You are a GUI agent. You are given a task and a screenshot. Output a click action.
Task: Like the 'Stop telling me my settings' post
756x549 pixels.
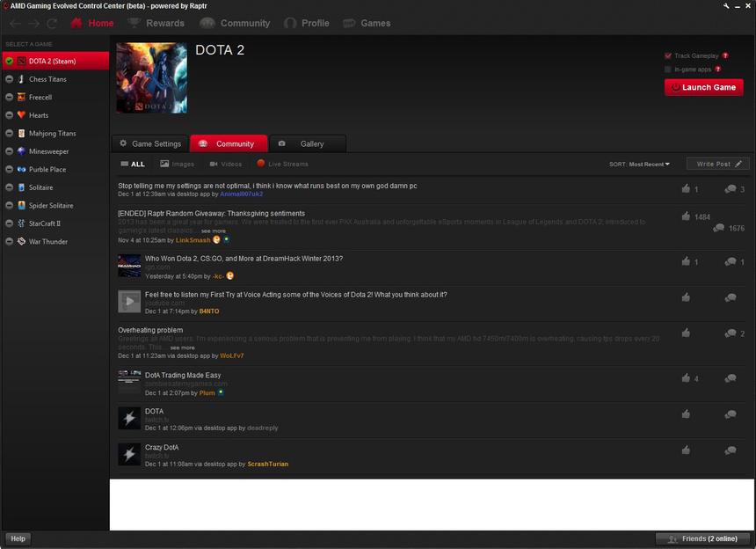[x=686, y=189]
